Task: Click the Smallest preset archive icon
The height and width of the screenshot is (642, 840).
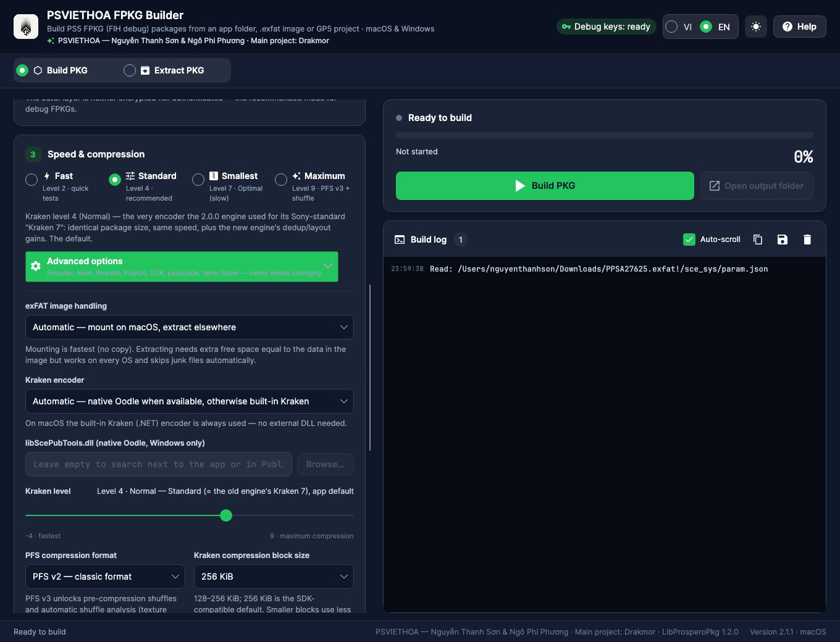Action: coord(214,176)
